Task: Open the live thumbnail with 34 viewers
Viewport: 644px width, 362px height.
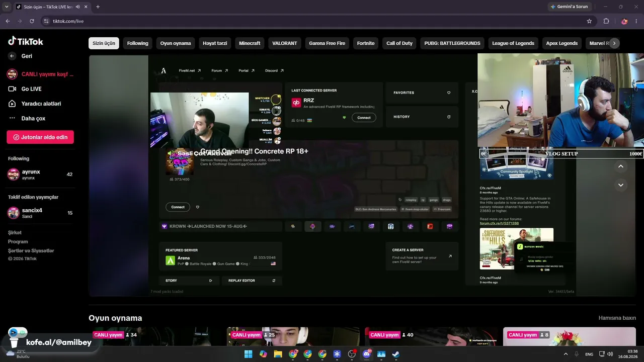Action: [155, 336]
